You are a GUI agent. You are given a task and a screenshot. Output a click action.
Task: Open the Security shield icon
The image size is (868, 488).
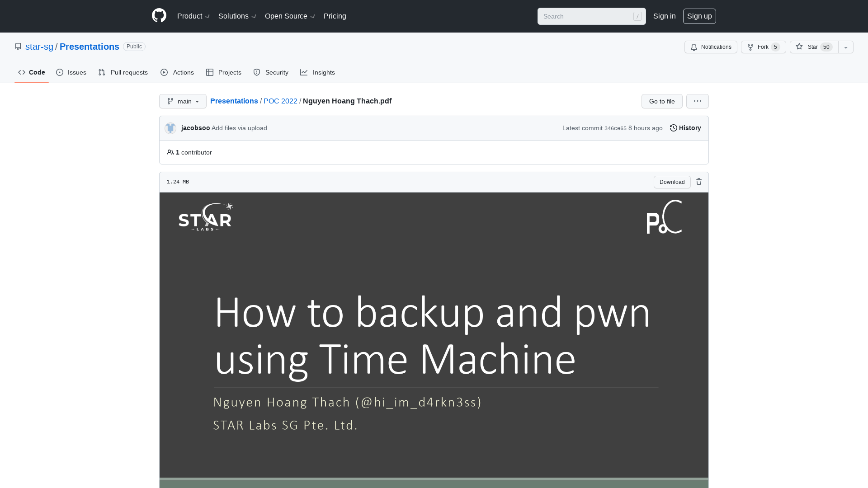point(257,72)
